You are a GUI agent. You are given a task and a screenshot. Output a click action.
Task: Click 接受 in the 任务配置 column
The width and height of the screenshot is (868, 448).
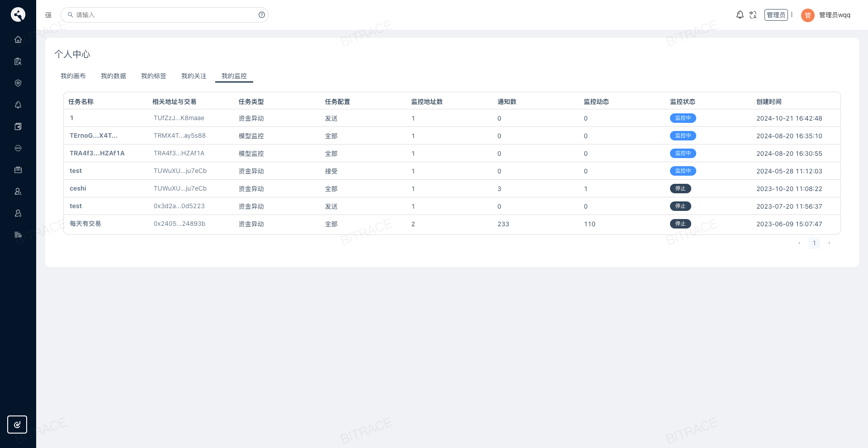(x=331, y=171)
